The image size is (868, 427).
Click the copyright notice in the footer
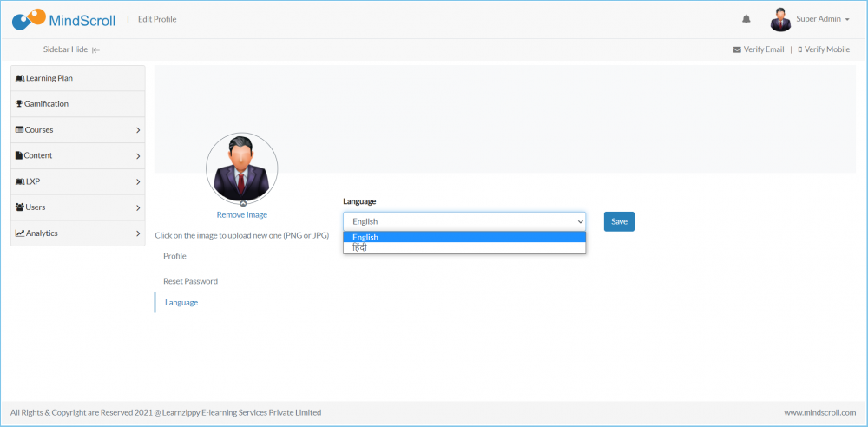tap(166, 412)
